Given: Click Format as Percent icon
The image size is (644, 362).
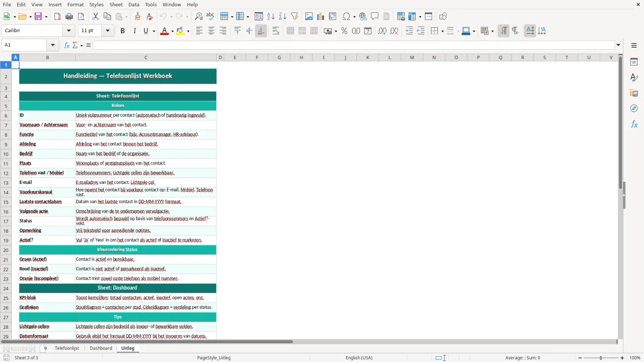Looking at the screenshot, I should [x=344, y=31].
